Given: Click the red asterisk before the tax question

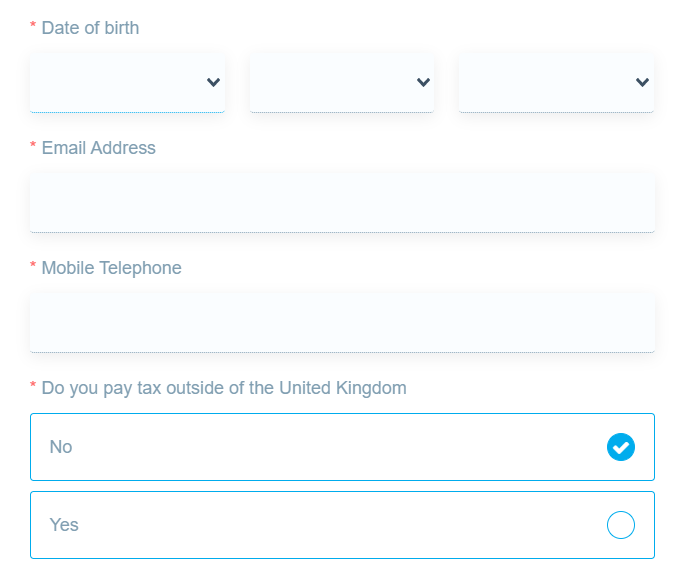Looking at the screenshot, I should [33, 386].
